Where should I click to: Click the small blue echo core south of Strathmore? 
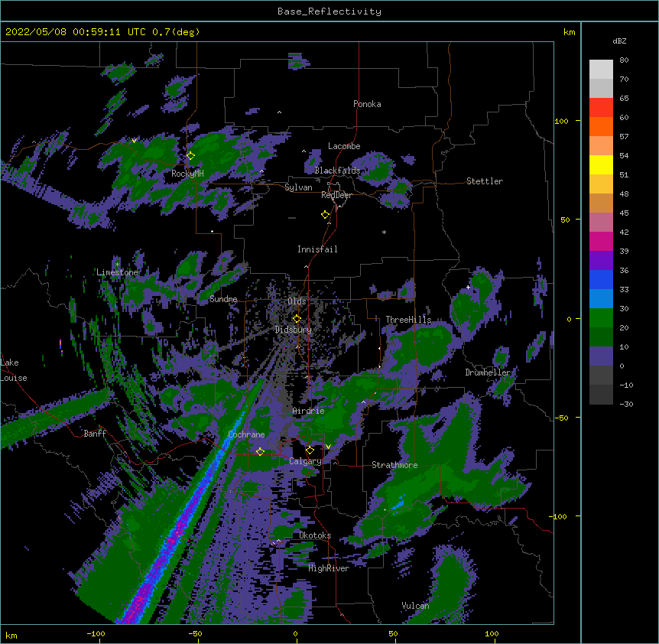point(398,503)
